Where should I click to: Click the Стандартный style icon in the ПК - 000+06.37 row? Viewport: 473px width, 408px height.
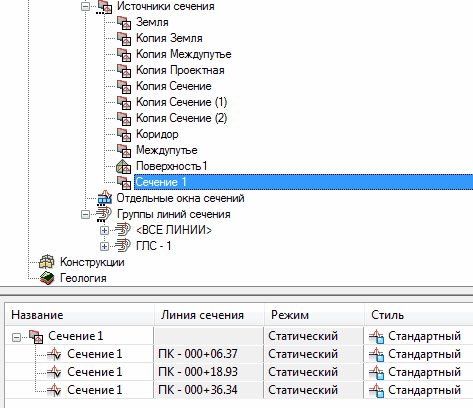click(376, 354)
